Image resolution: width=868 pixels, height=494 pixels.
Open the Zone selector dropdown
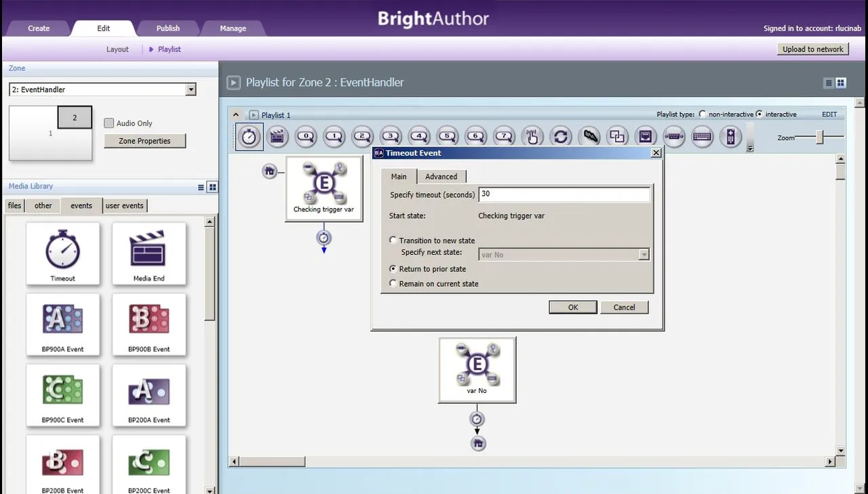191,89
